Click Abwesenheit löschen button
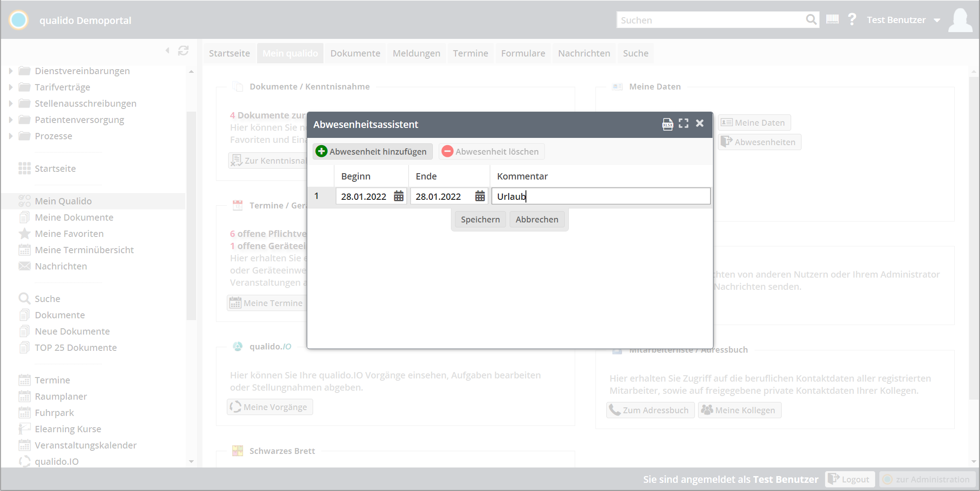980x491 pixels. point(491,151)
